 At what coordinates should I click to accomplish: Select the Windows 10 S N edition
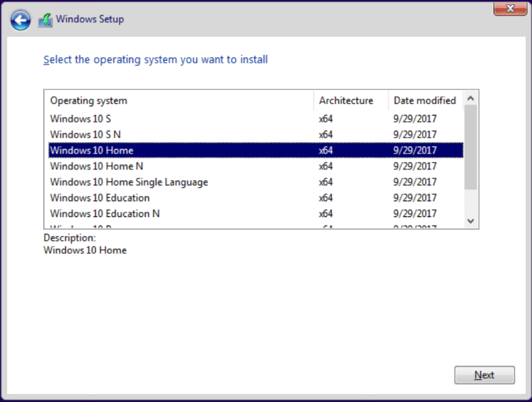point(86,135)
